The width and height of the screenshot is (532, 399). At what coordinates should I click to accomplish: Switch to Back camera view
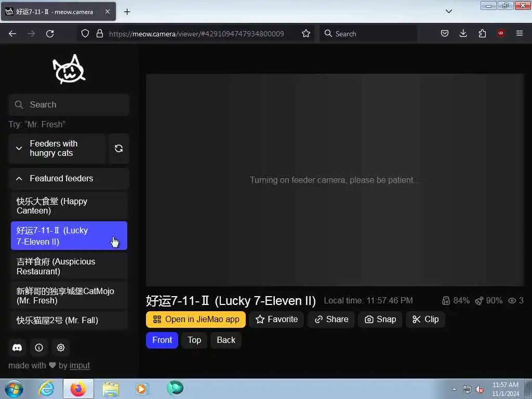(226, 340)
